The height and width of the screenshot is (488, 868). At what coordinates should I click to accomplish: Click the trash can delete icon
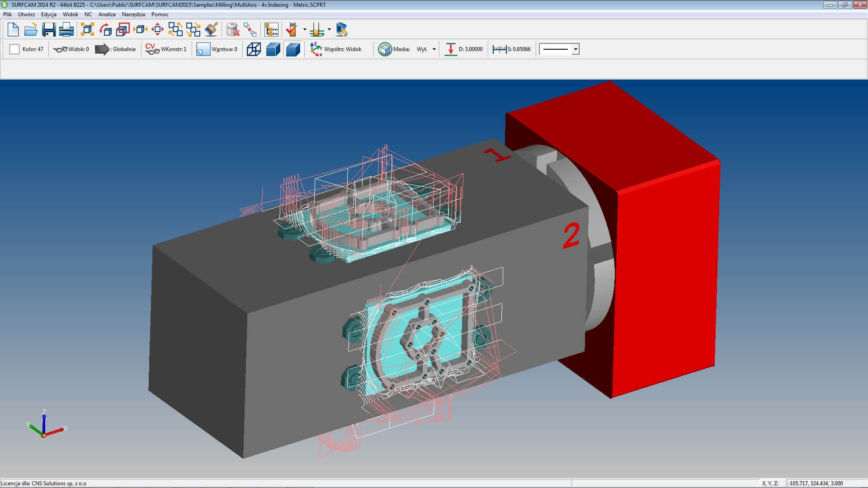232,30
